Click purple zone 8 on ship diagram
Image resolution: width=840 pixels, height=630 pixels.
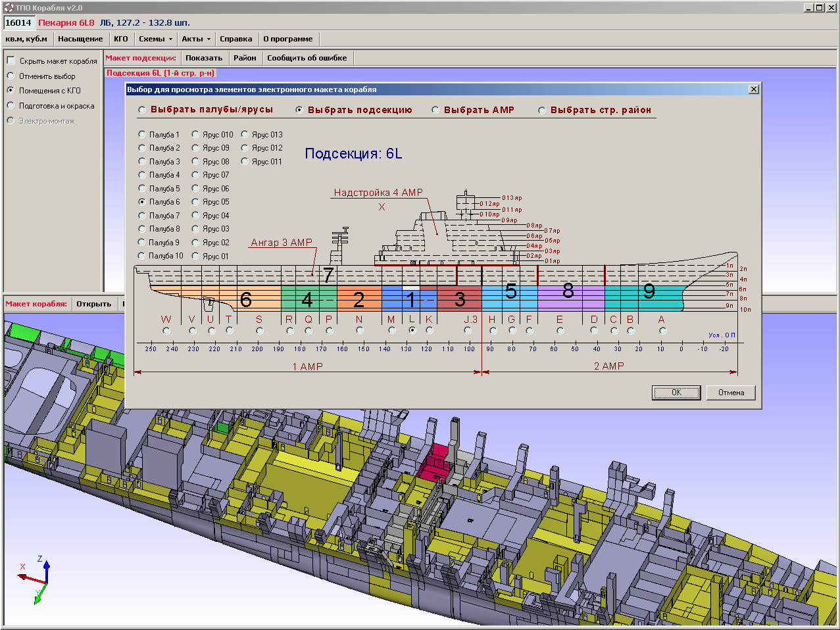coord(570,298)
